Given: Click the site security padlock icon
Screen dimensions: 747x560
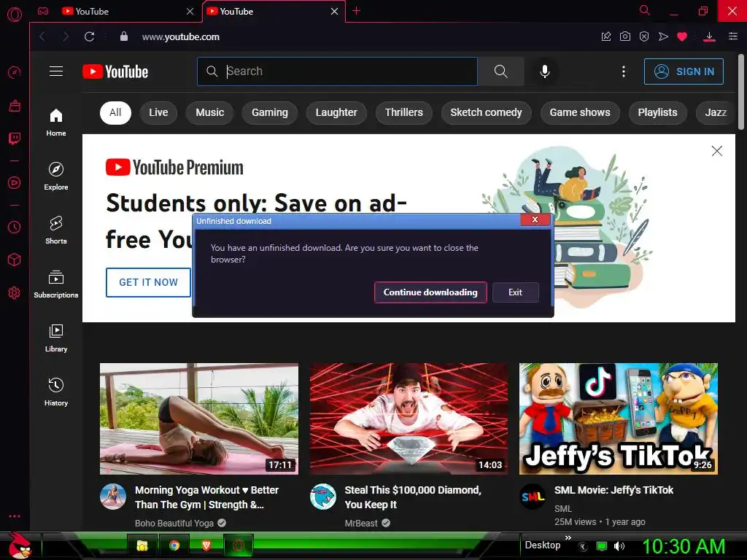Looking at the screenshot, I should [124, 36].
